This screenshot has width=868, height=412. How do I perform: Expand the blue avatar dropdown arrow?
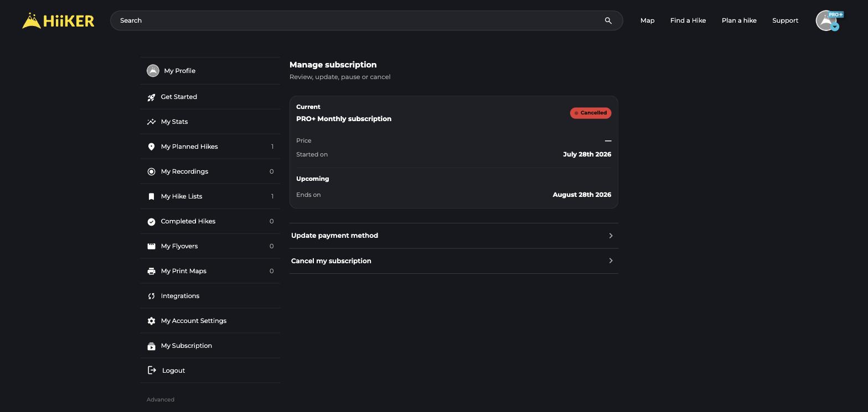(835, 27)
